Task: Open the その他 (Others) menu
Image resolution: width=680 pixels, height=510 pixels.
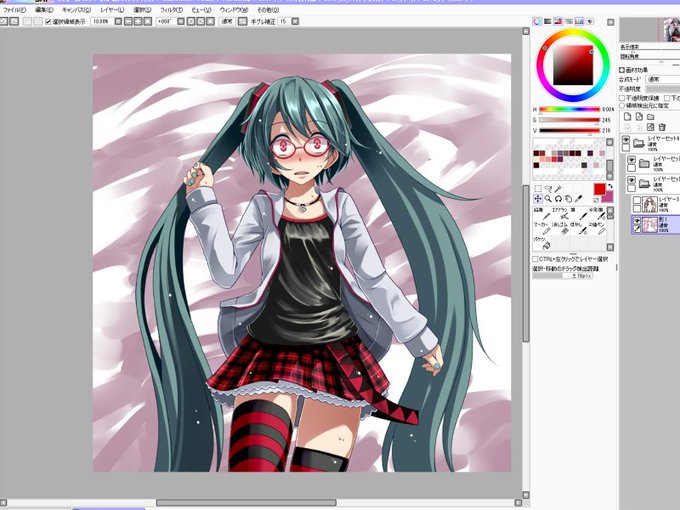Action: (x=267, y=10)
